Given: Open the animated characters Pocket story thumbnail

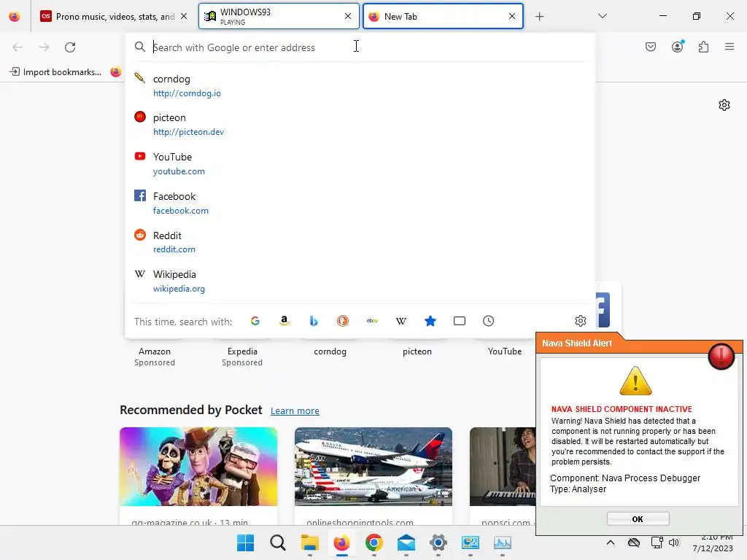Looking at the screenshot, I should pos(198,467).
